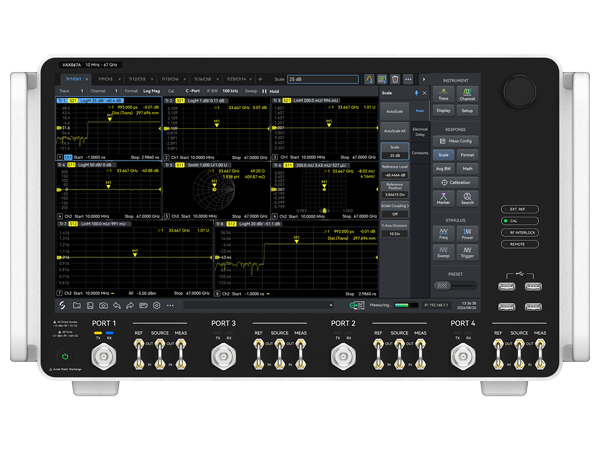Click the Reference Level value field

pos(395,175)
